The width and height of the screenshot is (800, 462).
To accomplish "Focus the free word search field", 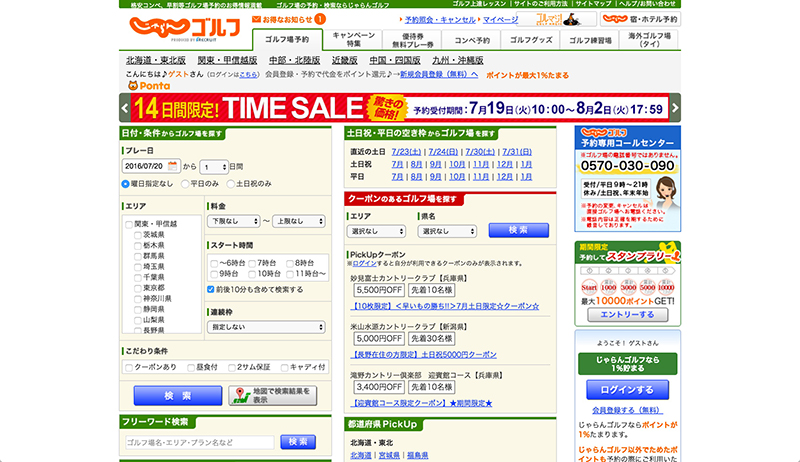I will (199, 442).
